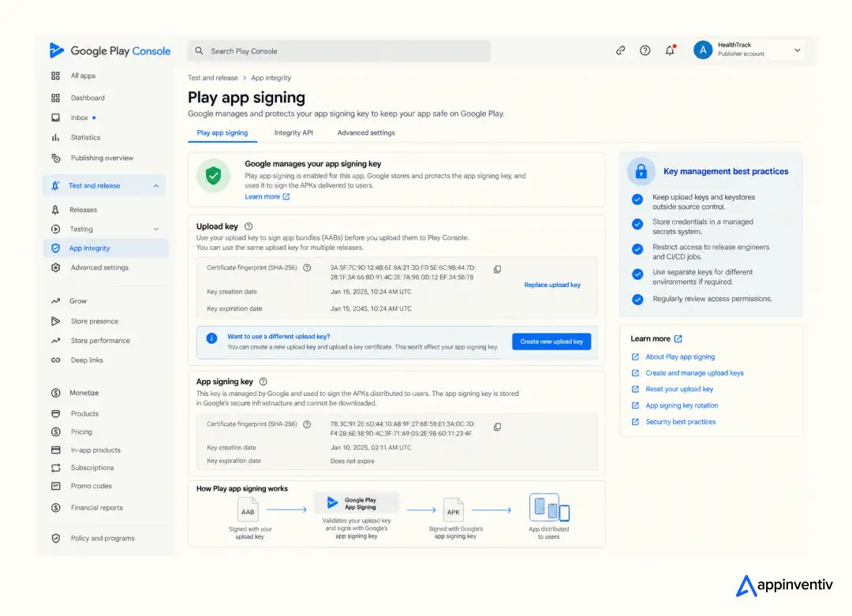
Task: Click the Statistics bar chart icon
Action: point(55,137)
